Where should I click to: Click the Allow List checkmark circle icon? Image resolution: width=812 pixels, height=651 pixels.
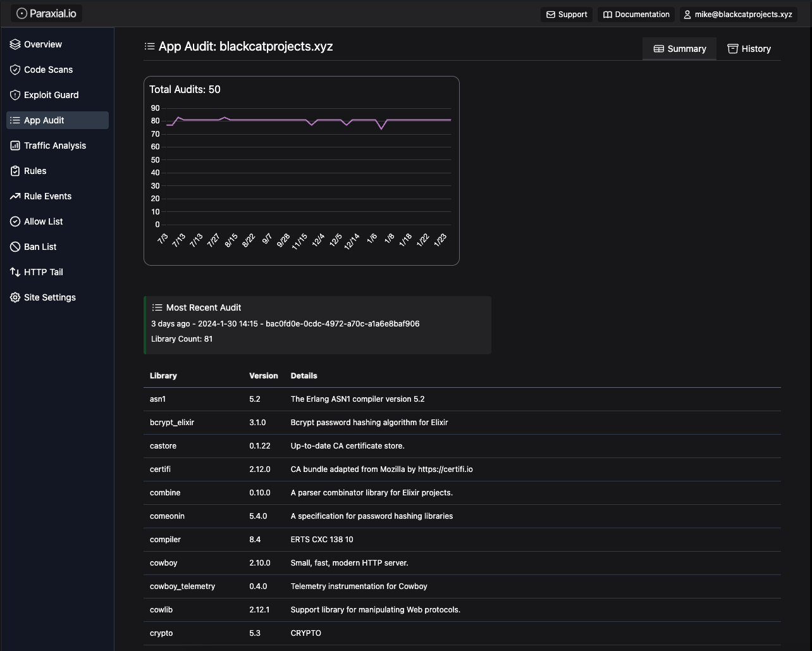click(15, 221)
